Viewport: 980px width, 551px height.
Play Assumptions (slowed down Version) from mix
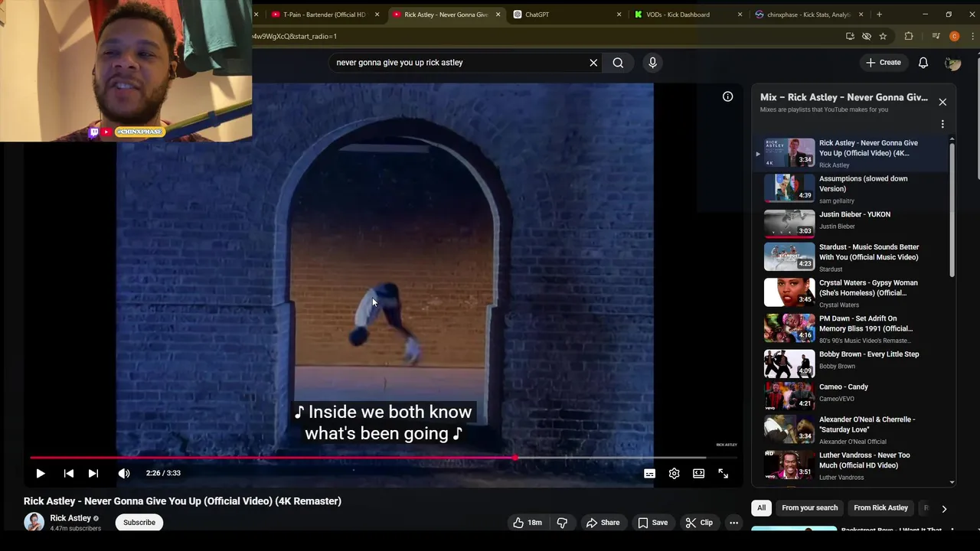pyautogui.click(x=850, y=189)
